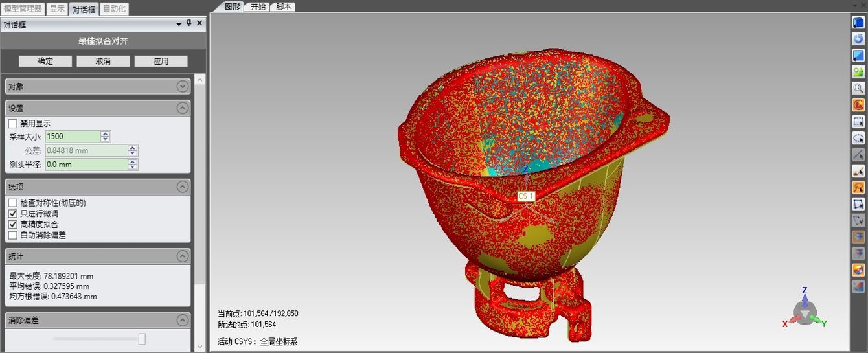Enable the 自动消除偏差 checkbox

(13, 235)
